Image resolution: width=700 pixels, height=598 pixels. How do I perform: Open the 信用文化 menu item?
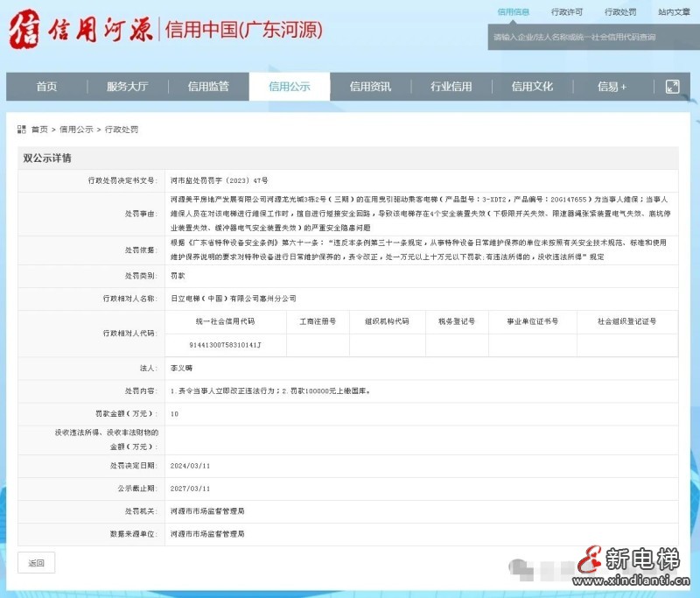click(x=532, y=86)
